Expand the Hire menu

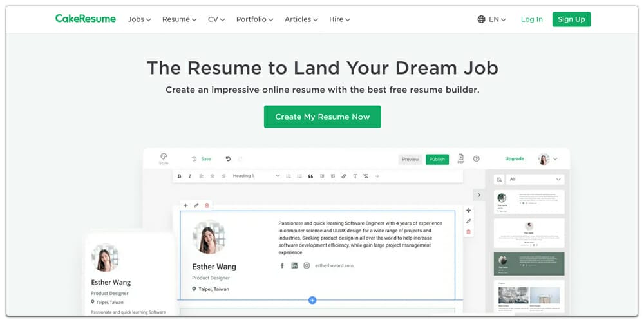coord(339,19)
